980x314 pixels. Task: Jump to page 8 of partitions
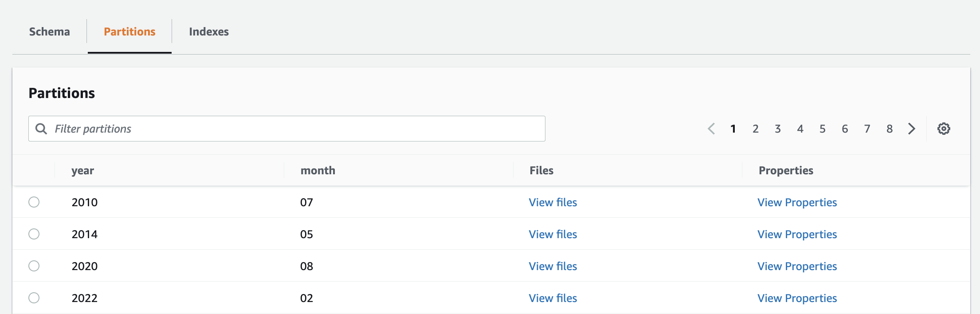[x=889, y=129]
